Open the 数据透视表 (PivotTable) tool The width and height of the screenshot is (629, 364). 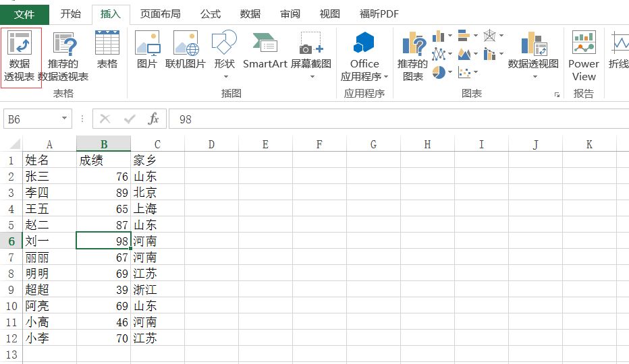pos(20,56)
